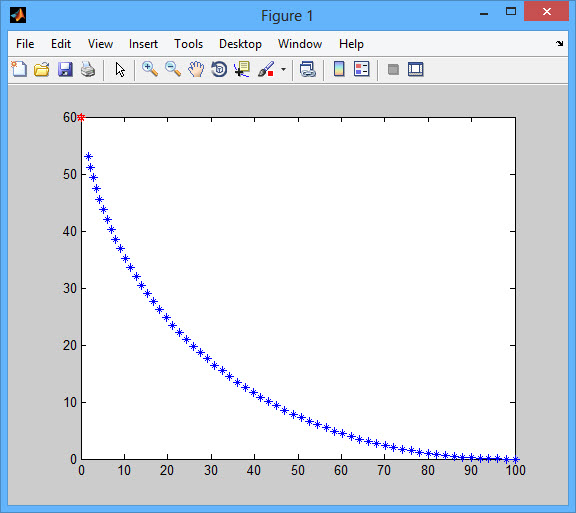Select the Edit Plot arrow tool
Screen dimensions: 576x513
[120, 69]
